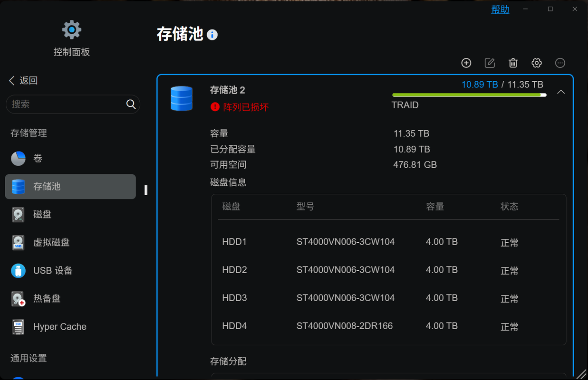Screen dimensions: 588x380
Task: Click the 状态 column header
Action: tap(509, 207)
